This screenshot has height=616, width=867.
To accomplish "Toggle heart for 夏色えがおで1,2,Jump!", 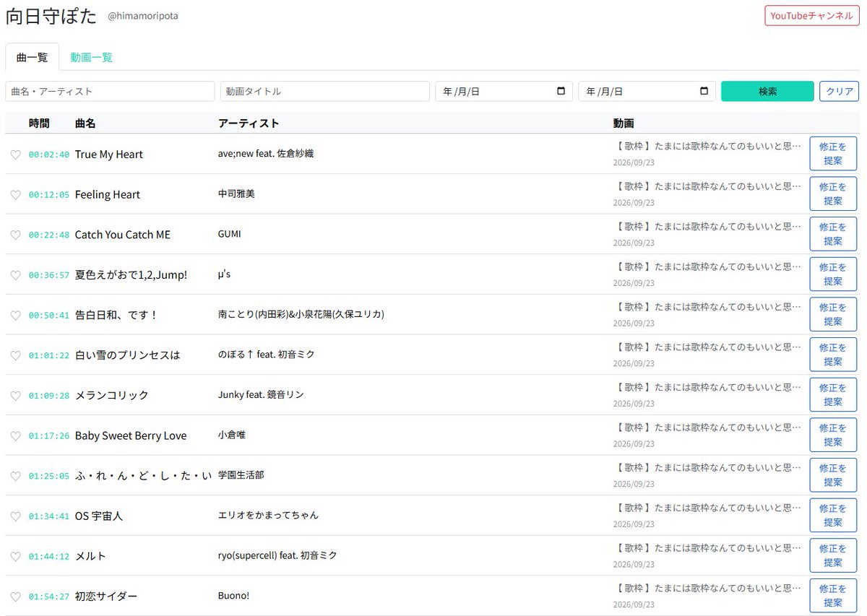I will pos(15,275).
